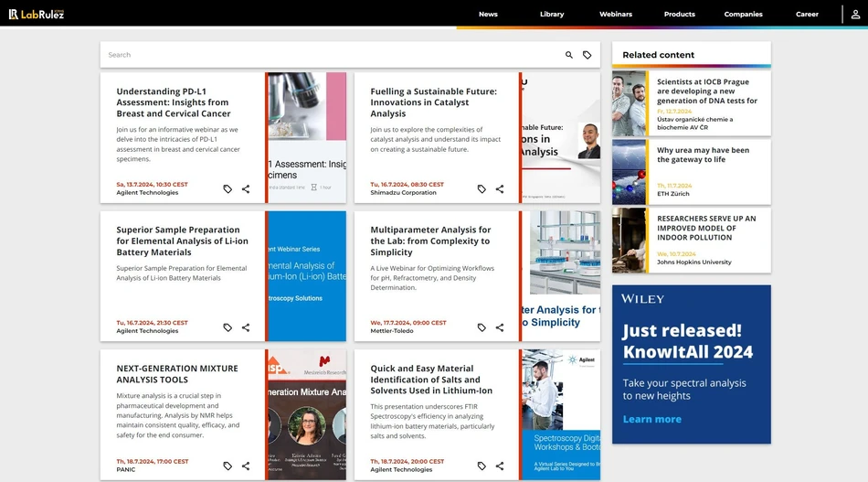Focus the Search input field
868x482 pixels.
click(x=333, y=55)
